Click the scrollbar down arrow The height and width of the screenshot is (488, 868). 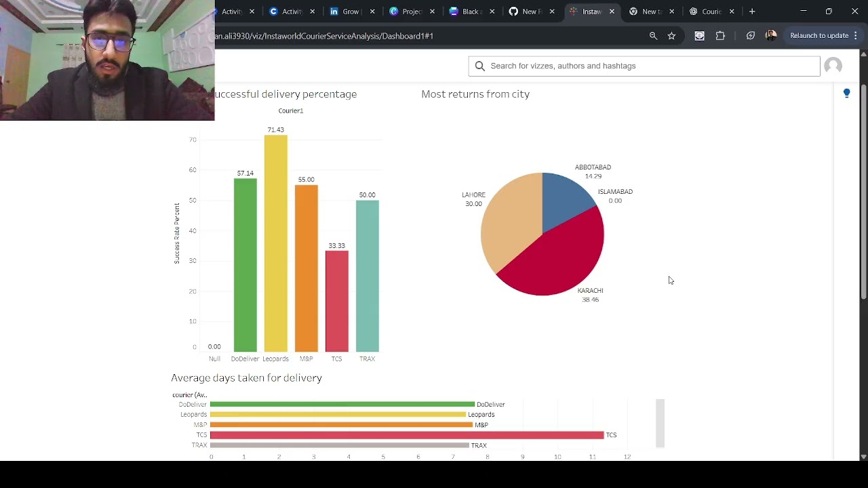tap(863, 456)
